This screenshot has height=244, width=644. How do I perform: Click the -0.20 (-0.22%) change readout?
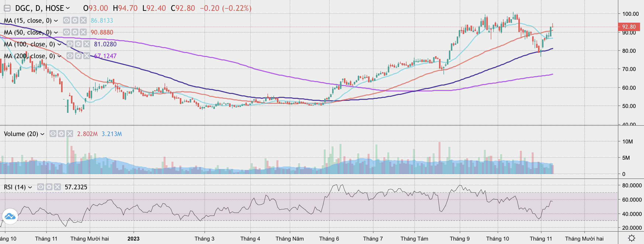225,8
